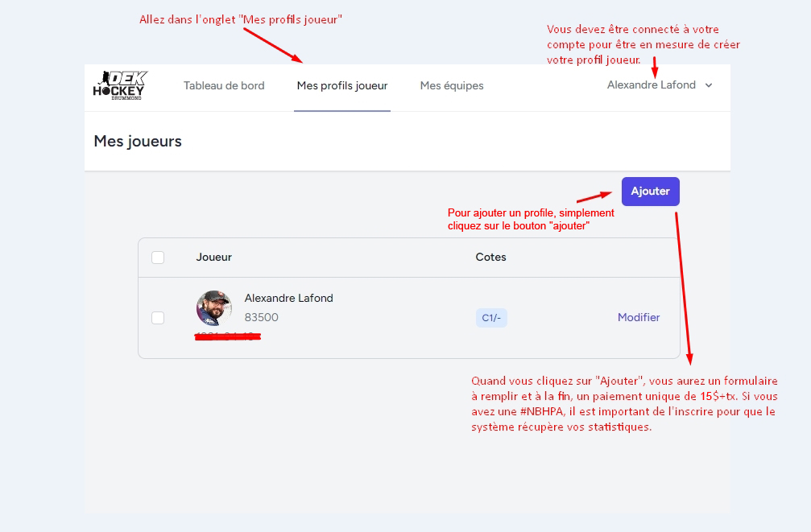Go to the Mes équipes tab
Image resolution: width=811 pixels, height=532 pixels.
point(452,86)
